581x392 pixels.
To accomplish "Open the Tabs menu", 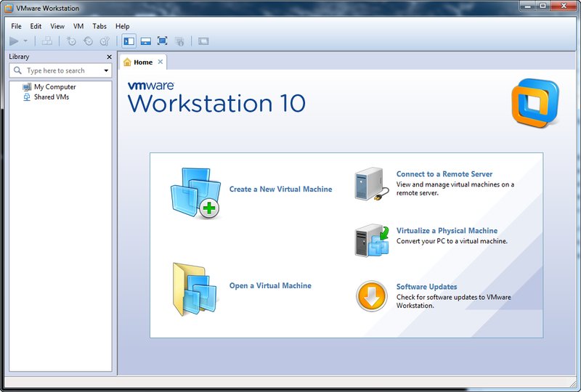I will pos(99,26).
